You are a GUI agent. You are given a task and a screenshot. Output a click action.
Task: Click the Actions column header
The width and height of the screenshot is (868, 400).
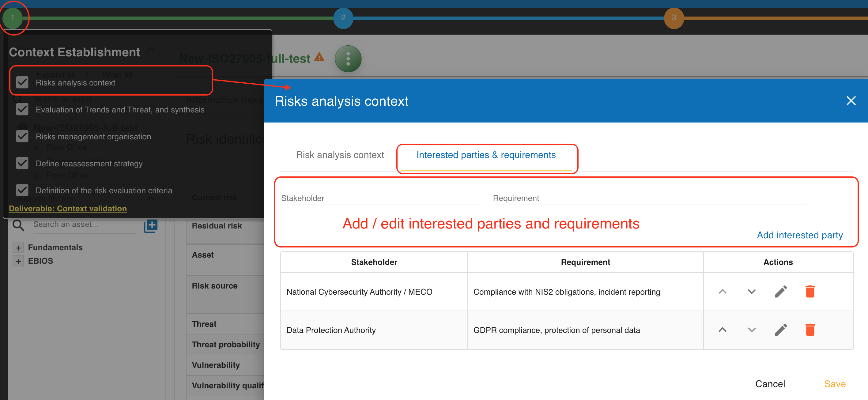coord(778,262)
